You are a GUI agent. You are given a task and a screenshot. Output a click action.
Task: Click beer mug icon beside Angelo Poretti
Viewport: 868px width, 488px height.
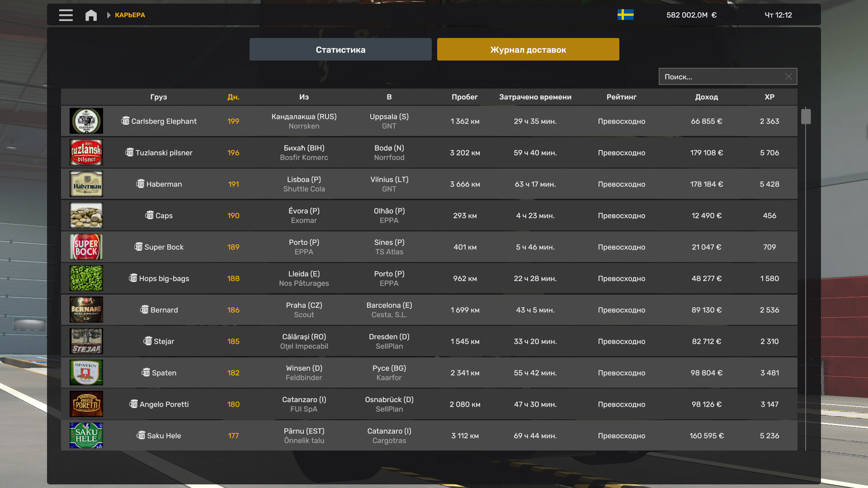133,404
